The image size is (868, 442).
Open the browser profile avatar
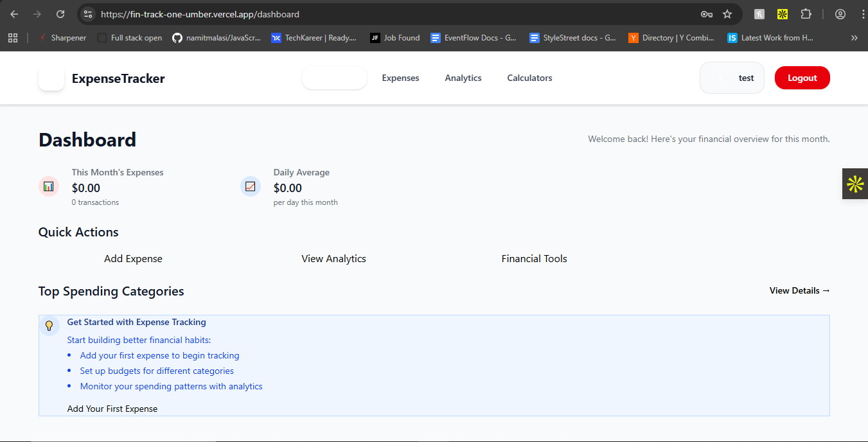tap(840, 14)
